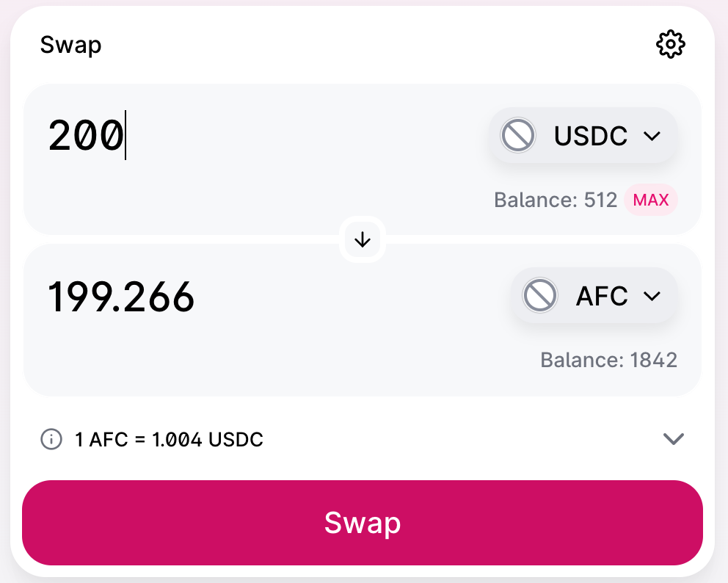Click empty space in the USDC input panel
This screenshot has height=583, width=728.
click(257, 198)
